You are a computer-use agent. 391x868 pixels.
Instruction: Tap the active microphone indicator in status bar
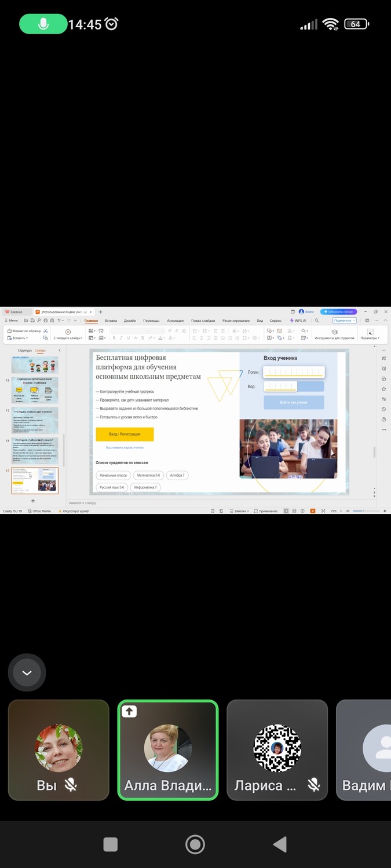(42, 24)
